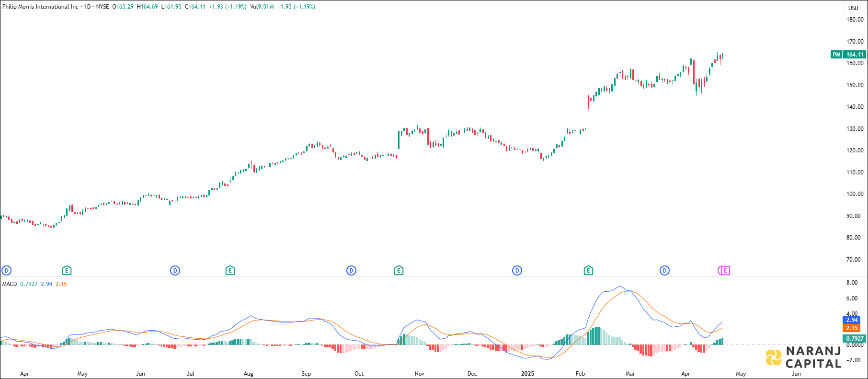Click the blue MACD value 2.94 in legend

tap(46, 284)
